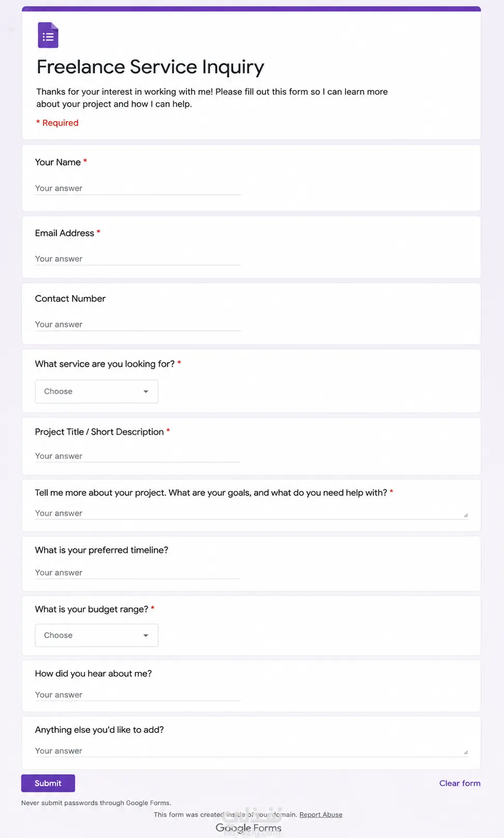
Task: Focus the 'Anything else' text area
Action: point(251,750)
